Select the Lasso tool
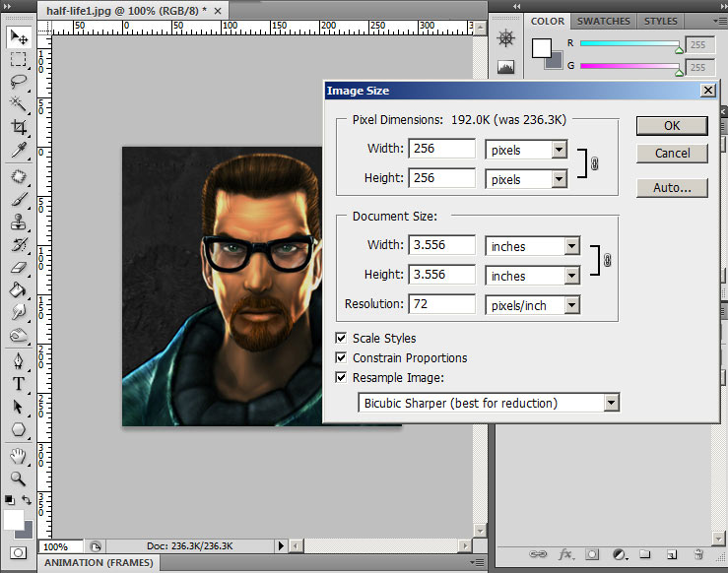The height and width of the screenshot is (573, 728). pos(19,82)
